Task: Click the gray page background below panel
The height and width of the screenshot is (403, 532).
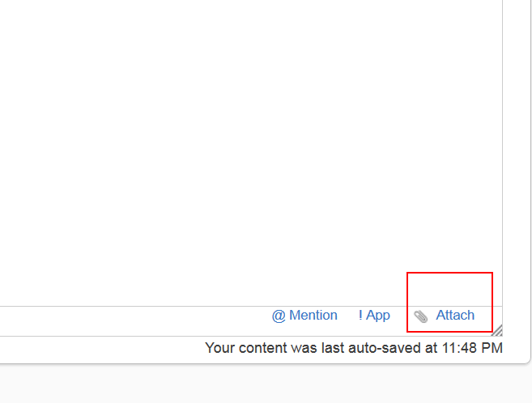Action: (x=267, y=384)
